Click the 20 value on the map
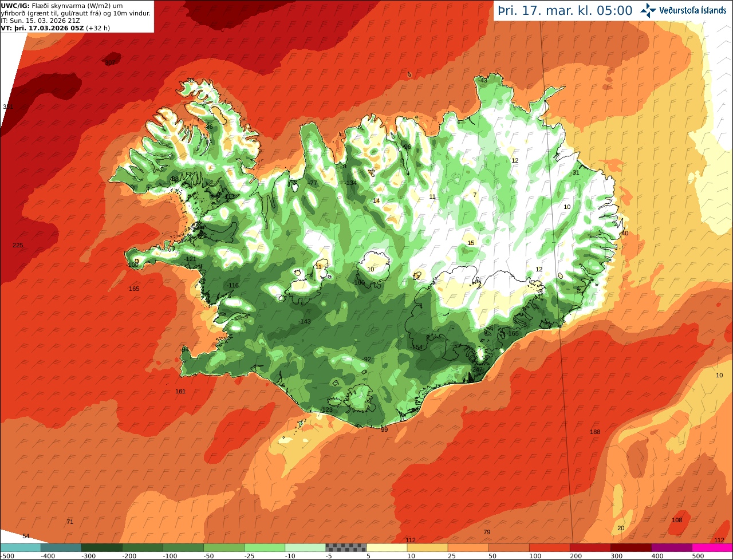Image resolution: width=733 pixels, height=560 pixels. coord(621,528)
